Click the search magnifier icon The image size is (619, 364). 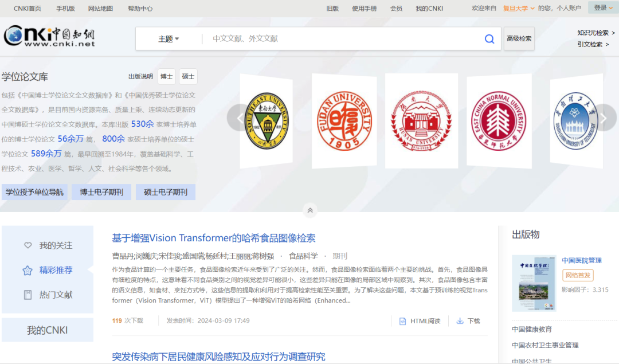[x=489, y=38]
